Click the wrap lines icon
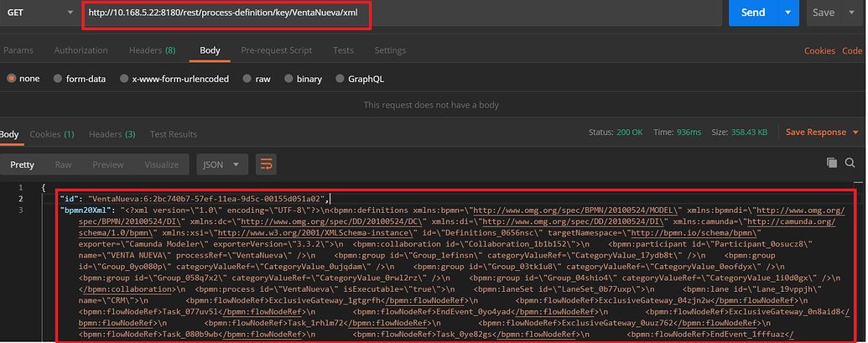The height and width of the screenshot is (343, 868). click(267, 164)
